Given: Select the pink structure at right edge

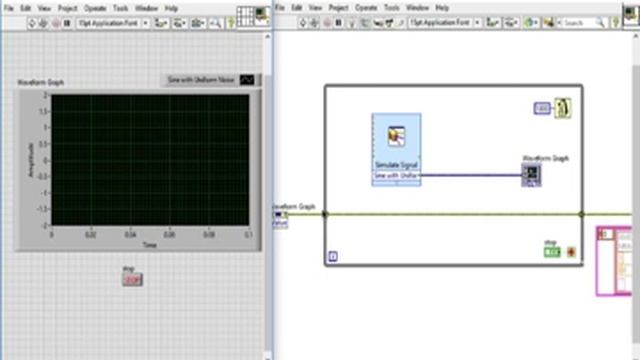Looking at the screenshot, I should (x=614, y=261).
